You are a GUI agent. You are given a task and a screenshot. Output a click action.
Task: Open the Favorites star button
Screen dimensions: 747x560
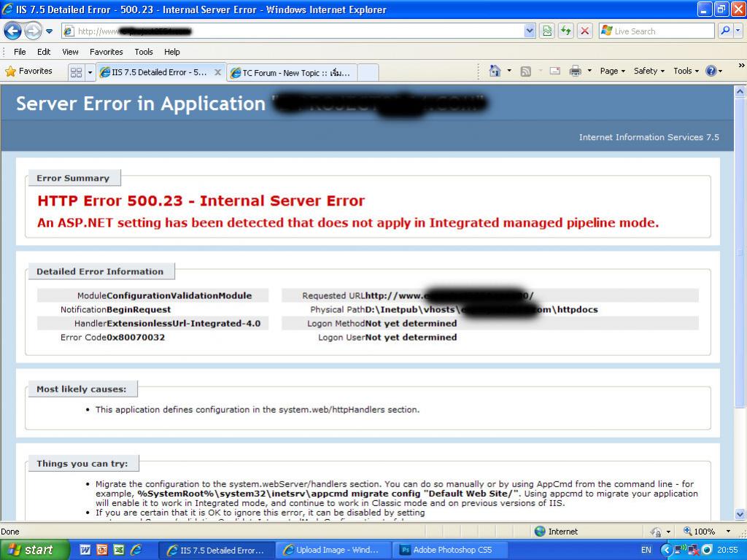click(x=28, y=71)
